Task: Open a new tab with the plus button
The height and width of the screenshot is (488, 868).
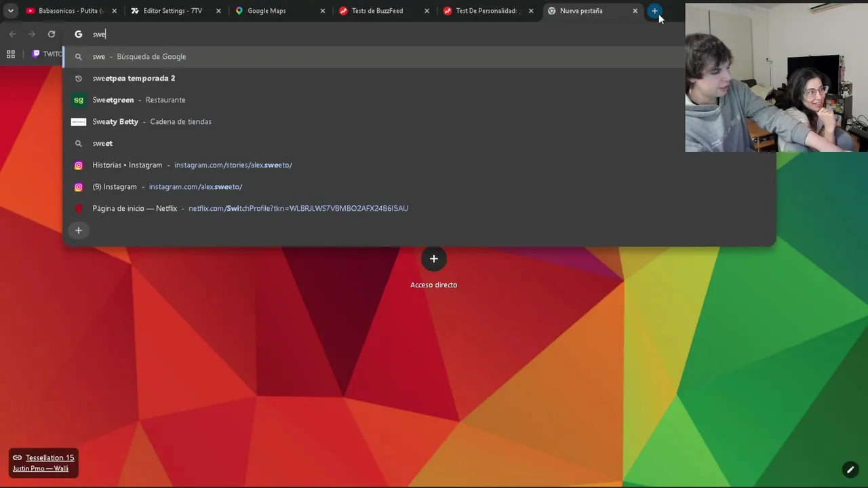Action: (654, 11)
